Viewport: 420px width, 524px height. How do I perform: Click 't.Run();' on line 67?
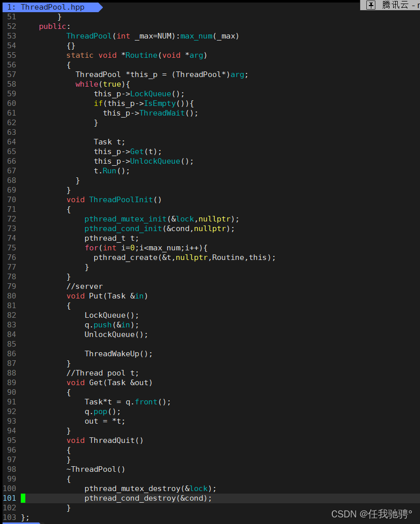coord(111,171)
